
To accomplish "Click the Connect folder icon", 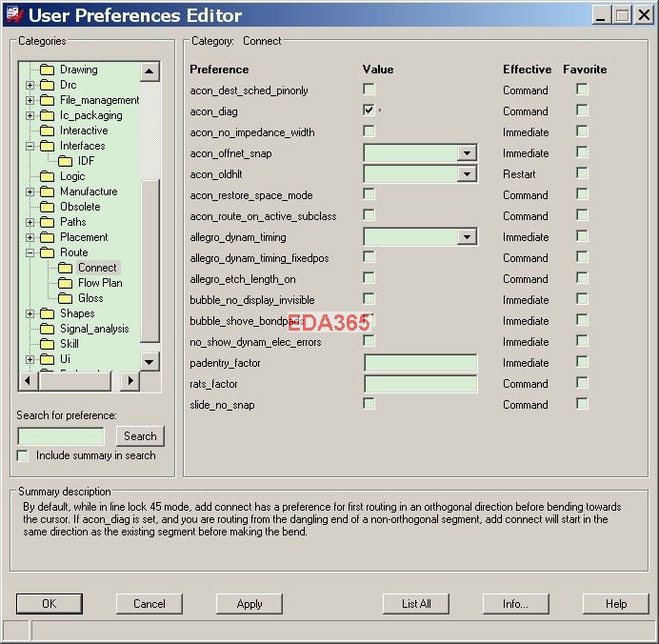I will tap(65, 268).
